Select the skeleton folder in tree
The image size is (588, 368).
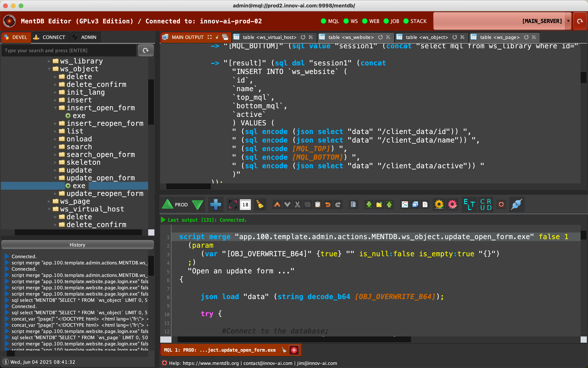83,162
